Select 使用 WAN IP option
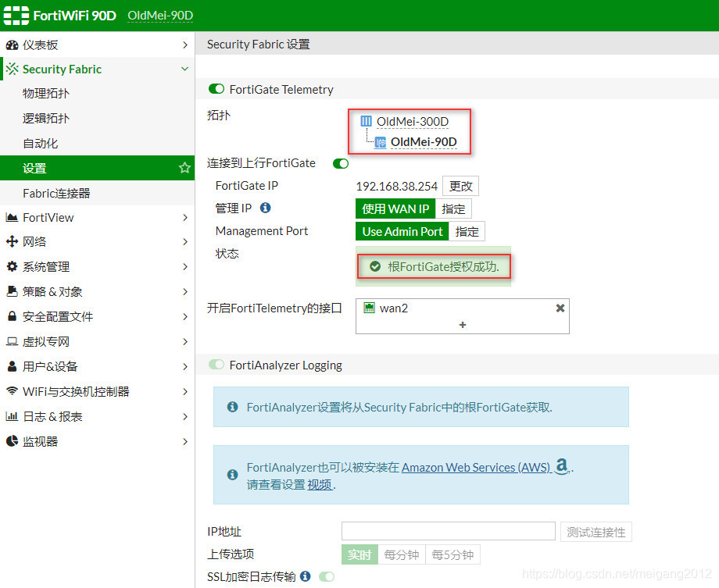This screenshot has height=588, width=719. click(395, 208)
